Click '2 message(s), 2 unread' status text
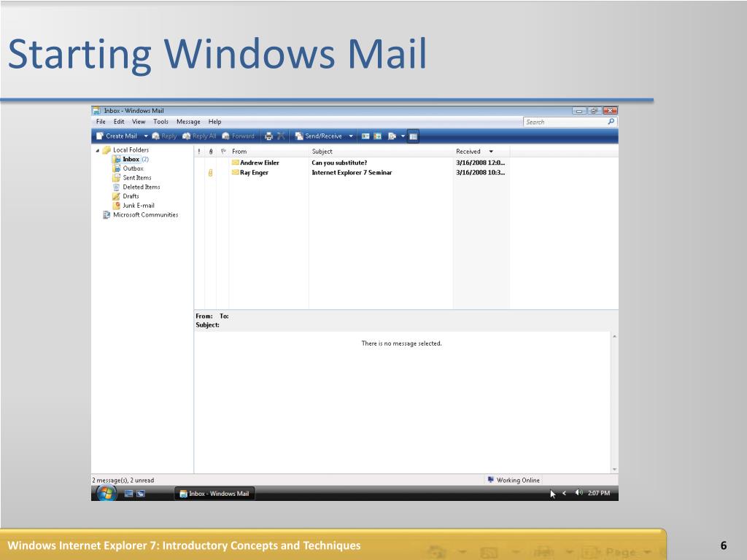 pos(123,481)
